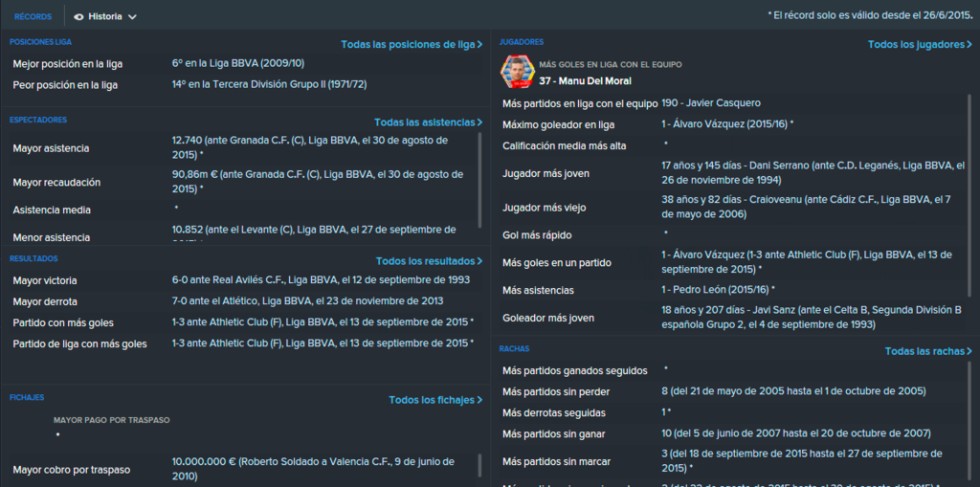The width and height of the screenshot is (980, 487).
Task: Open Todas las posiciones de liga
Action: tap(412, 44)
